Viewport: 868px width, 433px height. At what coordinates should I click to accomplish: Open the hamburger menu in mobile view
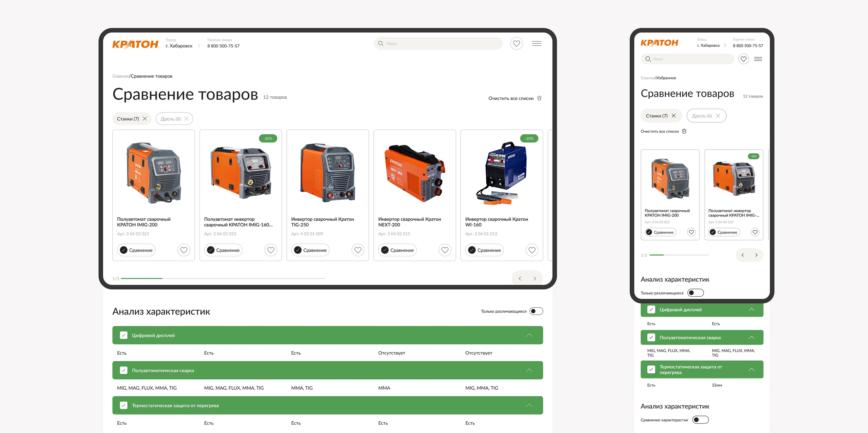[x=758, y=59]
